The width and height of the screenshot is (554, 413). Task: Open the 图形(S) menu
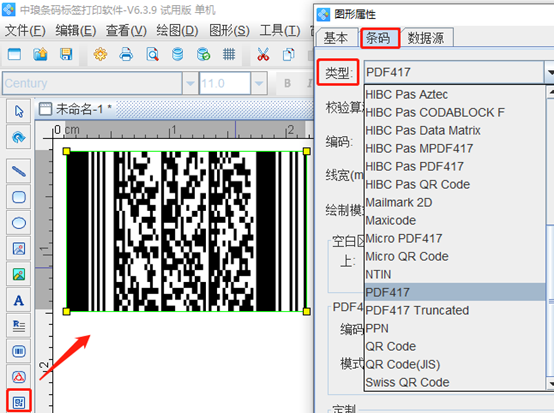(229, 31)
